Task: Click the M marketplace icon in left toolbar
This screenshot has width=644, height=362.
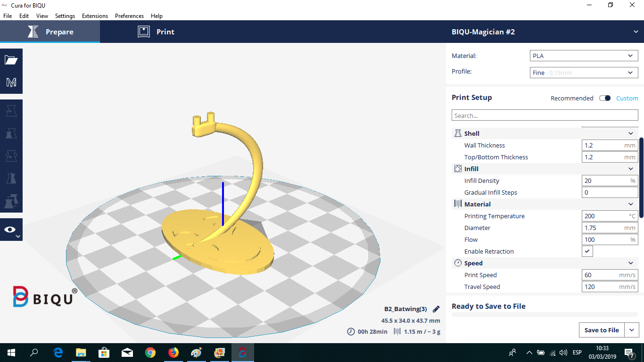Action: (11, 82)
